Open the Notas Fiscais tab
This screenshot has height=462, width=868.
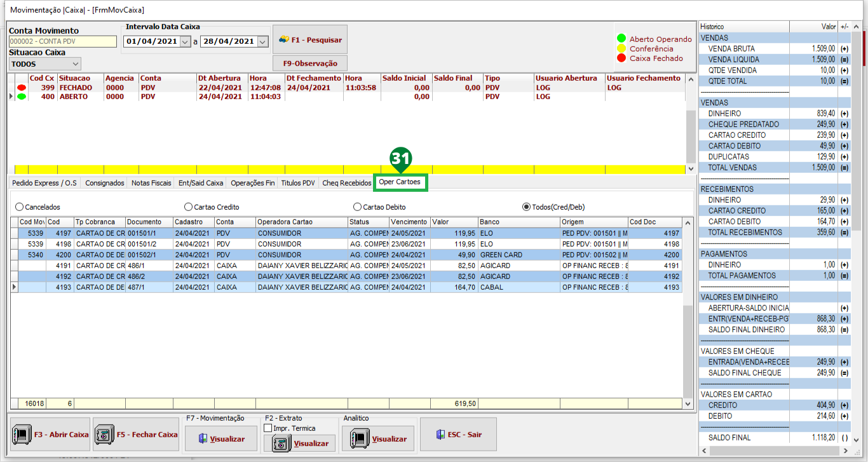151,183
